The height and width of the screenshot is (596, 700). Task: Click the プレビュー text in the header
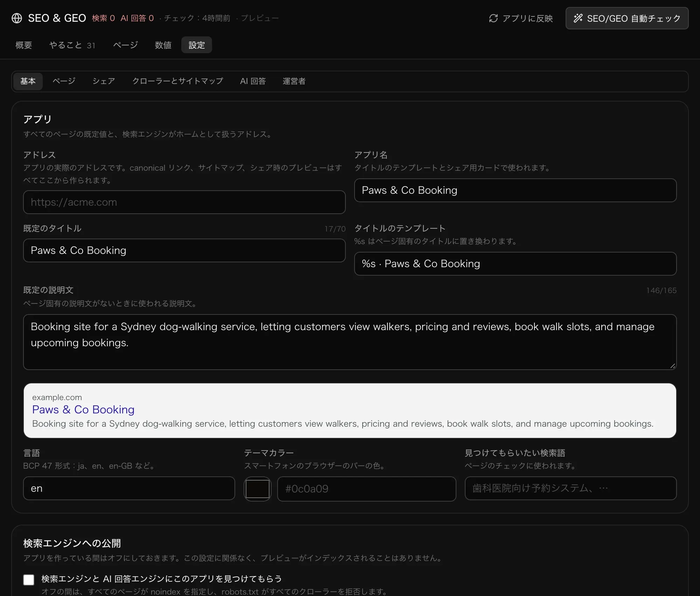pos(260,18)
